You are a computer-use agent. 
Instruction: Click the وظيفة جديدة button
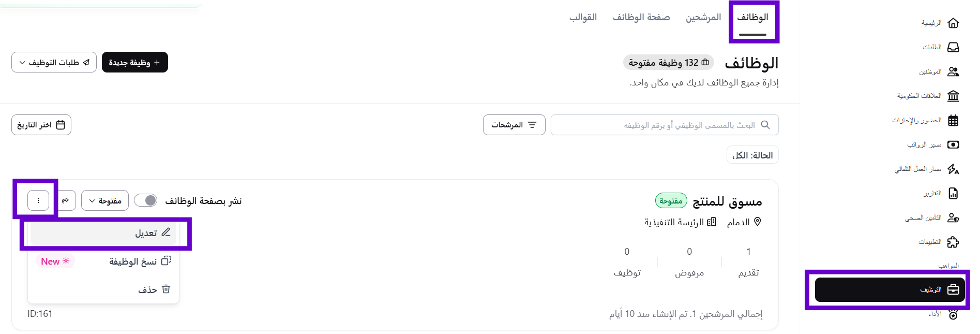pyautogui.click(x=134, y=63)
